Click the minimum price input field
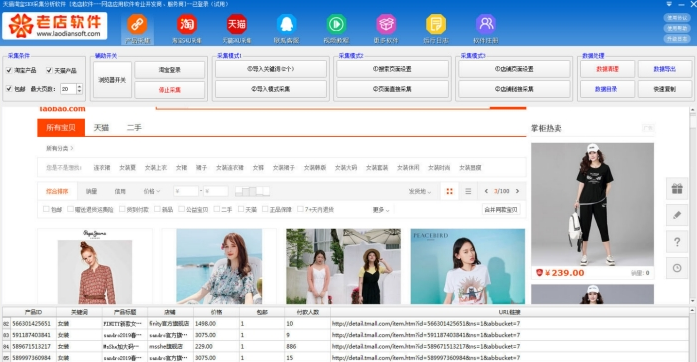This screenshot has height=362, width=697. tap(186, 191)
